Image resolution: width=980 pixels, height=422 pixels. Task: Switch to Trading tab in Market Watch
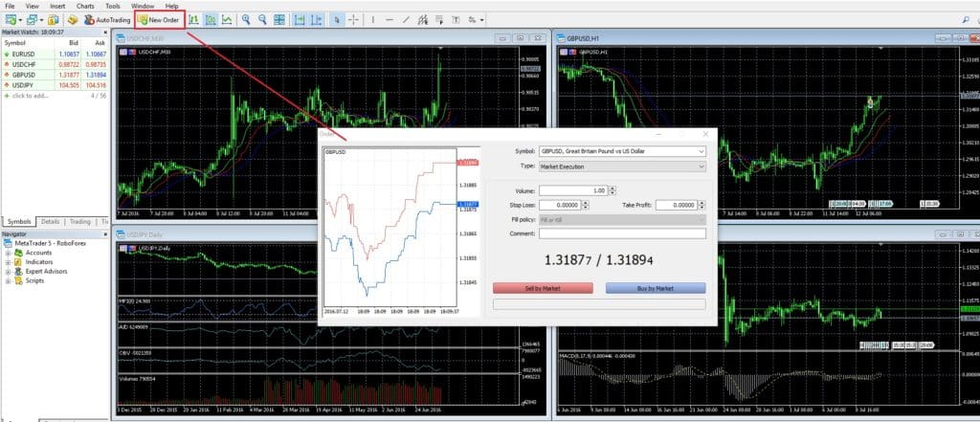tap(80, 221)
